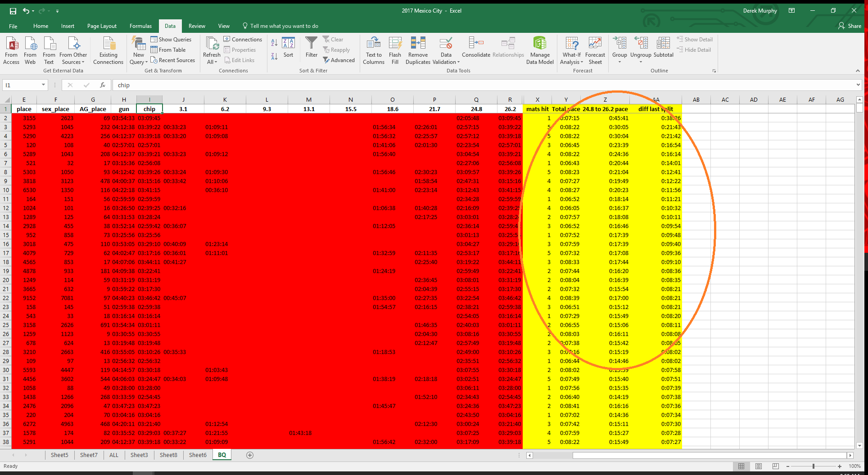Viewport: 868px width, 475px height.
Task: Switch to Page Layout view icon
Action: pos(758,466)
